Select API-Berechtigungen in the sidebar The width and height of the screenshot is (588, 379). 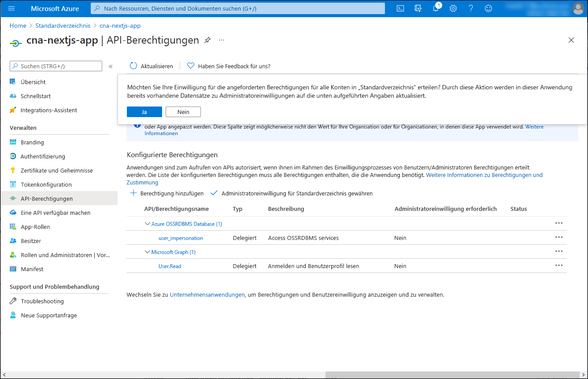tap(59, 199)
